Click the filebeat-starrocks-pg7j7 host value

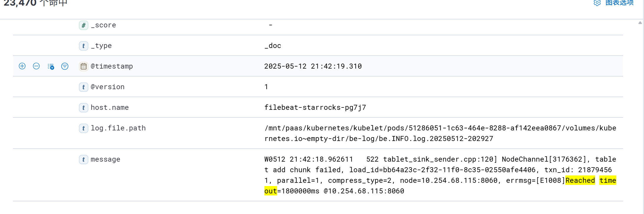tap(315, 107)
